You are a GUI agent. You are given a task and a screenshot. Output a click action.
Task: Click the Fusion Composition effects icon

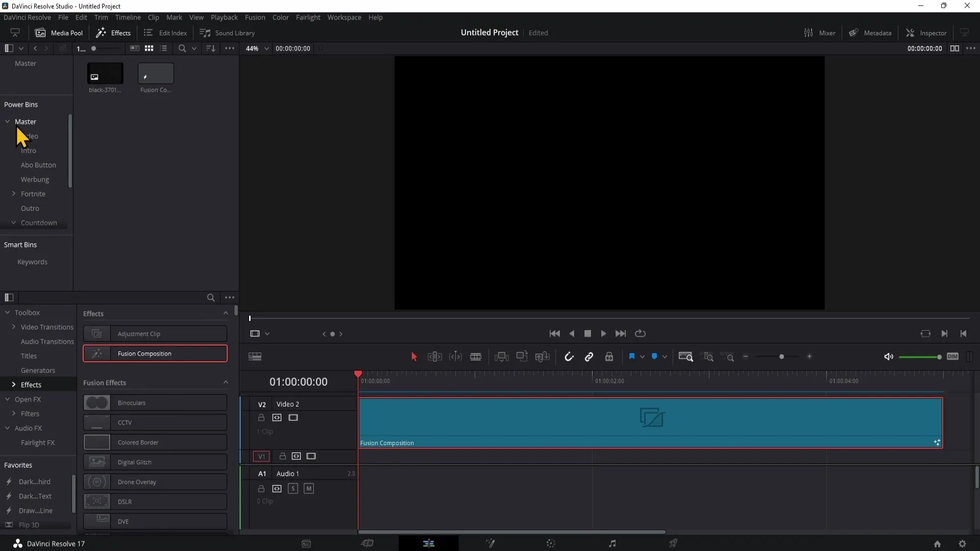click(x=97, y=353)
